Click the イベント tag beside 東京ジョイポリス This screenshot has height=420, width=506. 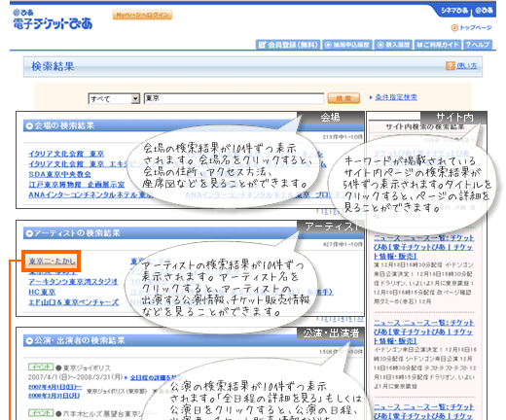pos(41,367)
